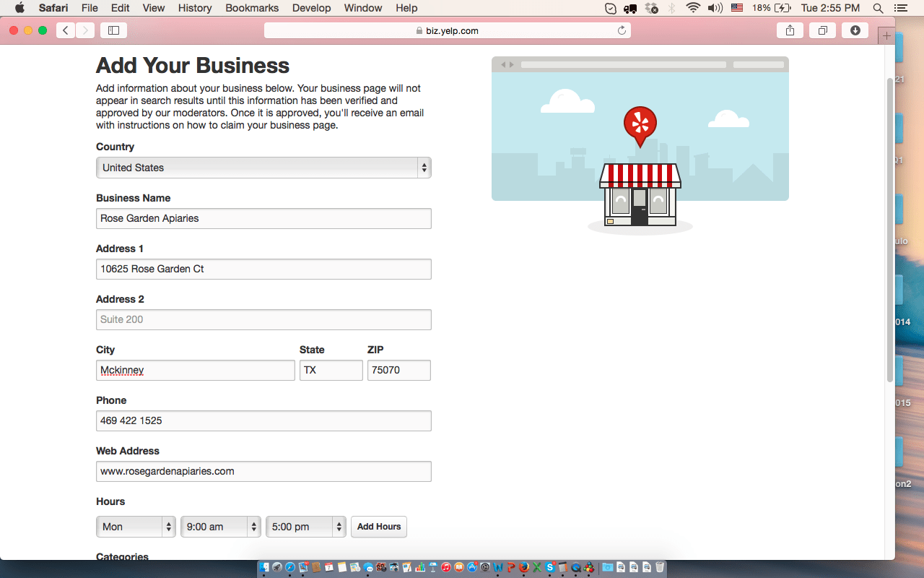Screen dimensions: 924x578
Task: Open the Develop menu
Action: click(x=312, y=8)
